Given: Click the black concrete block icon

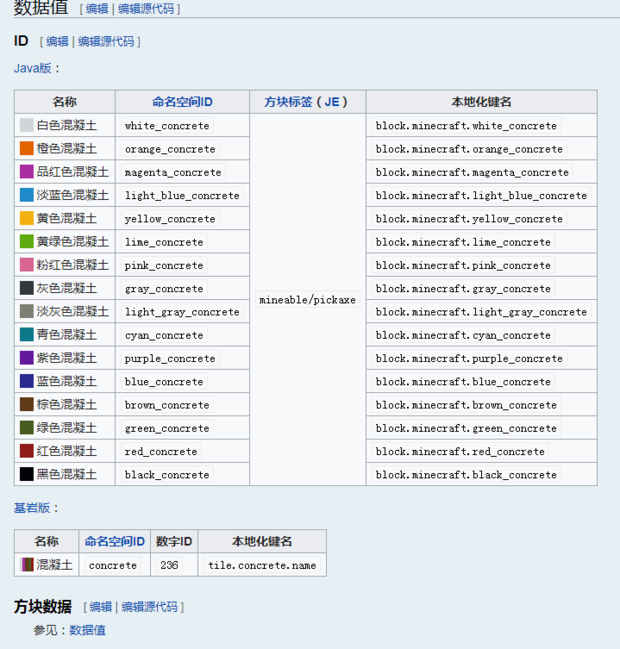Looking at the screenshot, I should (x=26, y=474).
